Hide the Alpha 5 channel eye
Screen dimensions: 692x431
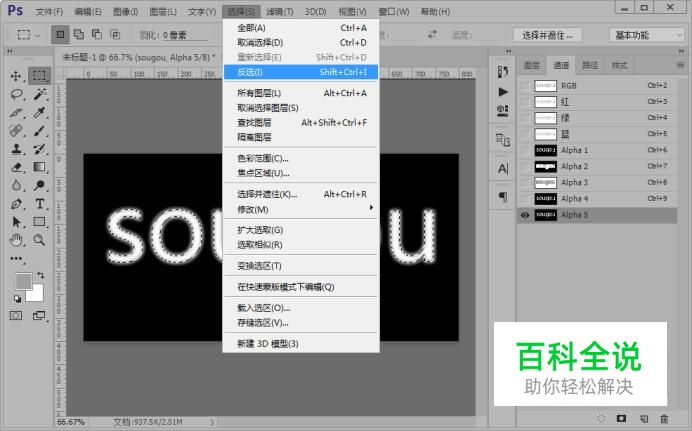click(525, 215)
